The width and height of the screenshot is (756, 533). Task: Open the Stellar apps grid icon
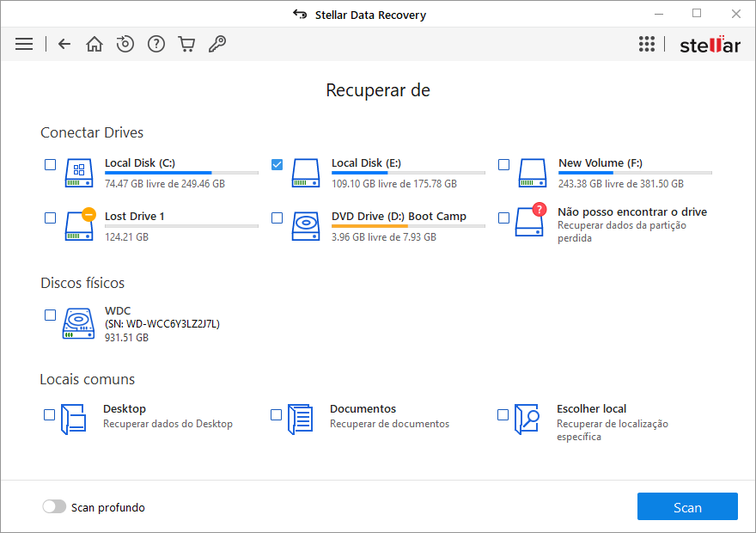pyautogui.click(x=647, y=44)
